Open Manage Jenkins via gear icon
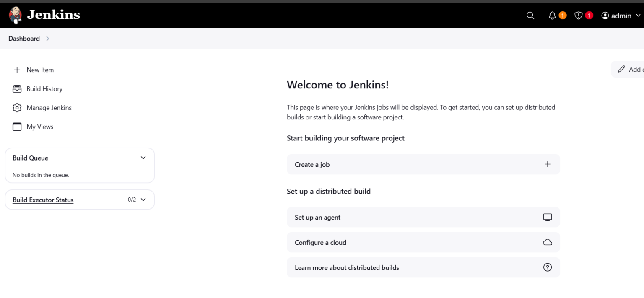This screenshot has width=644, height=298. coord(17,108)
